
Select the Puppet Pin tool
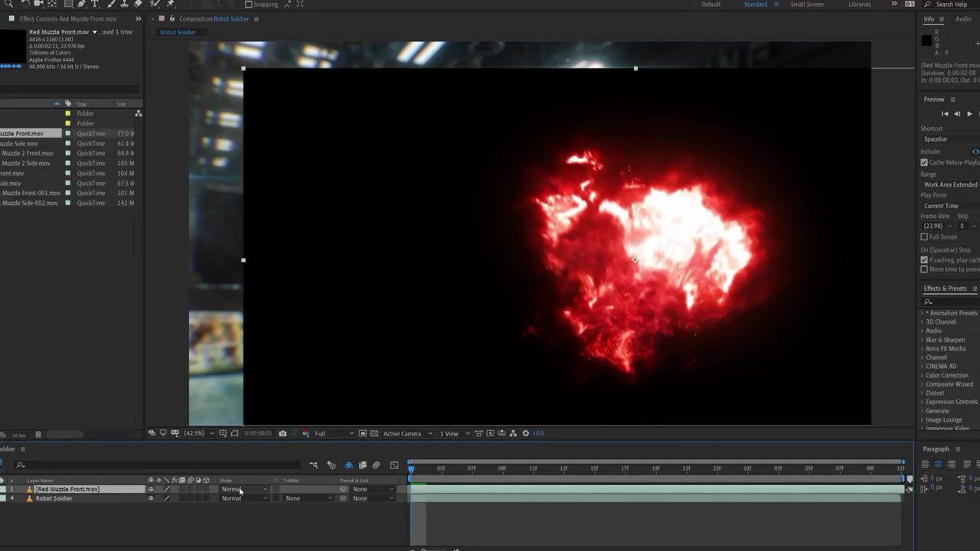click(x=170, y=4)
